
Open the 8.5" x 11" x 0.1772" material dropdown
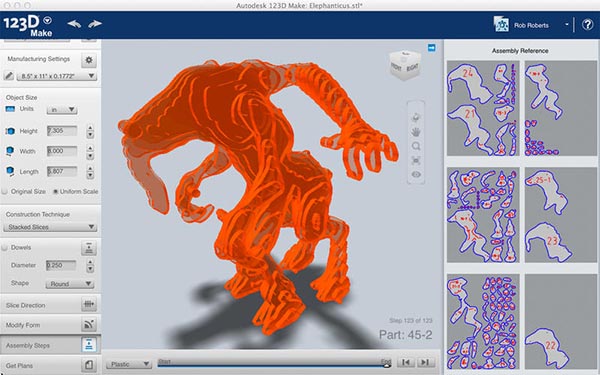56,76
